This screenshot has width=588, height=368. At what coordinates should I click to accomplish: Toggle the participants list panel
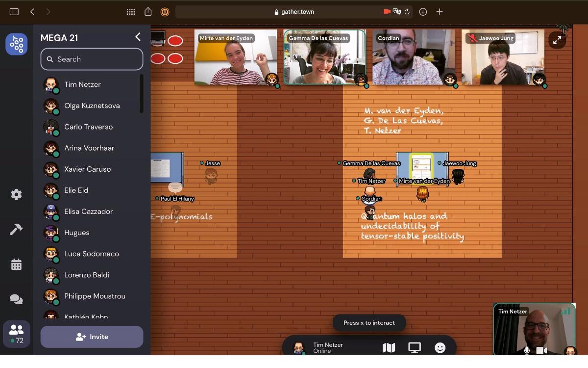[16, 334]
